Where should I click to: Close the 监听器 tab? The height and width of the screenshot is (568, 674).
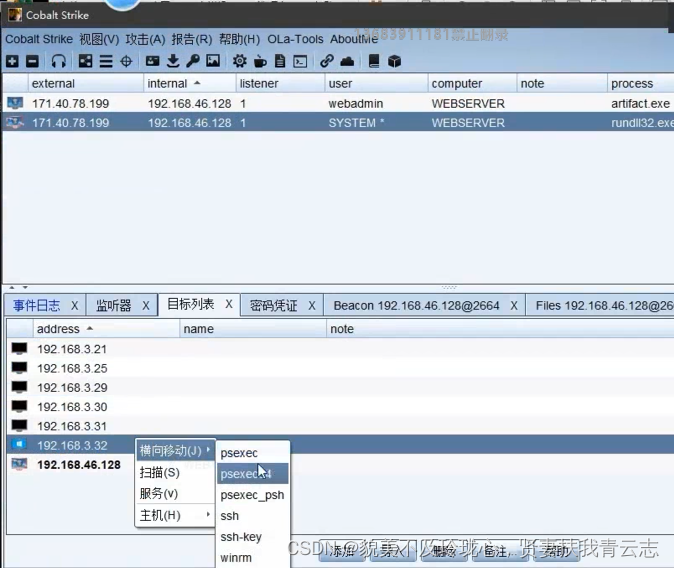tap(146, 306)
